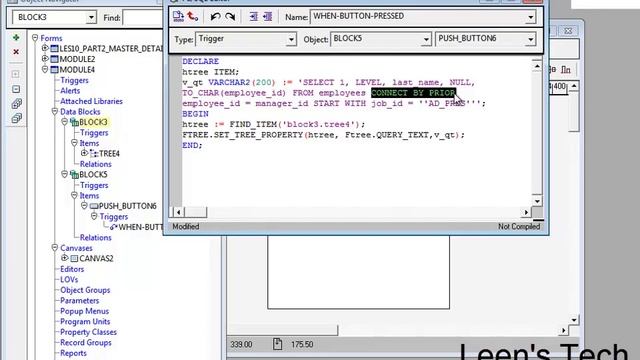640x360 pixels.
Task: Redo the edit in PL/SQL editor
Action: pos(230,17)
